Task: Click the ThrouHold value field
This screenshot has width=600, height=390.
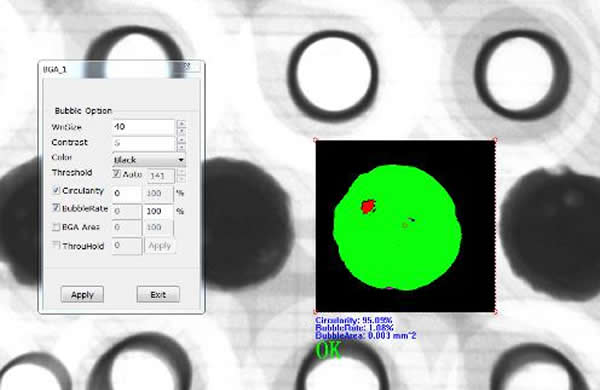Action: tap(127, 246)
